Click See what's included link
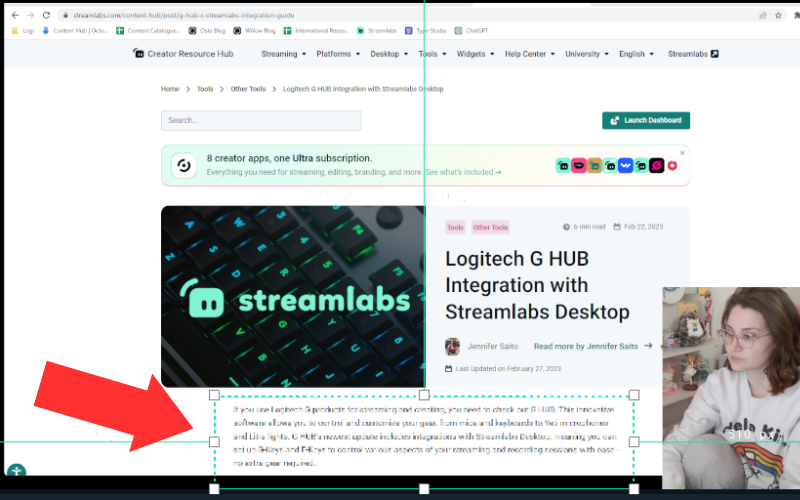Image resolution: width=800 pixels, height=500 pixels. click(463, 172)
